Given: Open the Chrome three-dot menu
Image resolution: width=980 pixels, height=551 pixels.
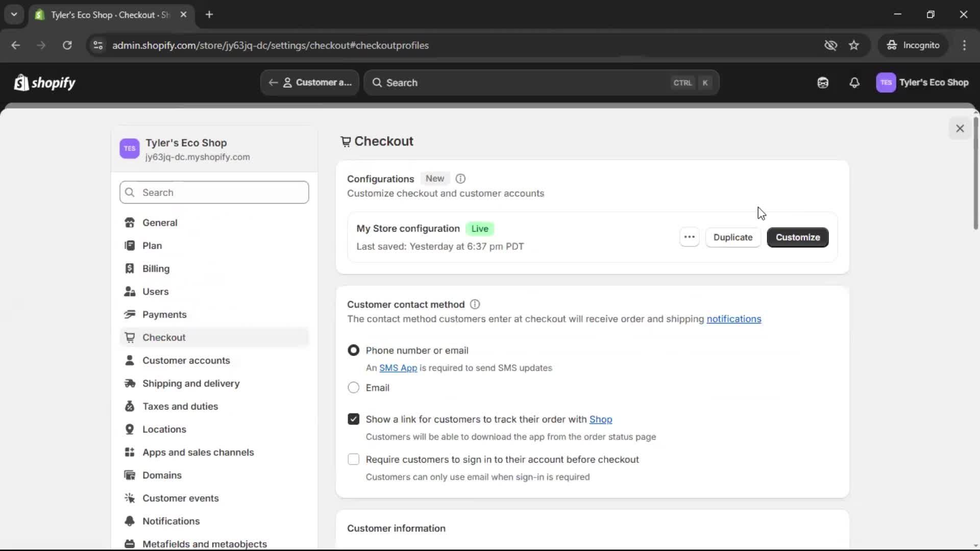Looking at the screenshot, I should tap(965, 45).
